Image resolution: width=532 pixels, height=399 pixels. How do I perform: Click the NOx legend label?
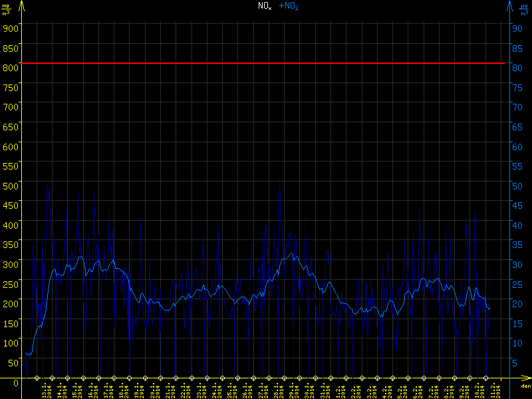(265, 6)
